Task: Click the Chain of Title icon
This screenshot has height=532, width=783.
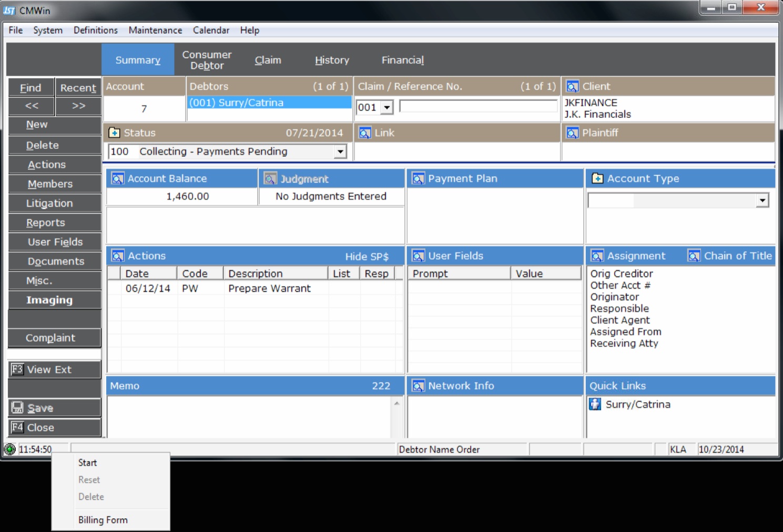Action: pyautogui.click(x=694, y=256)
